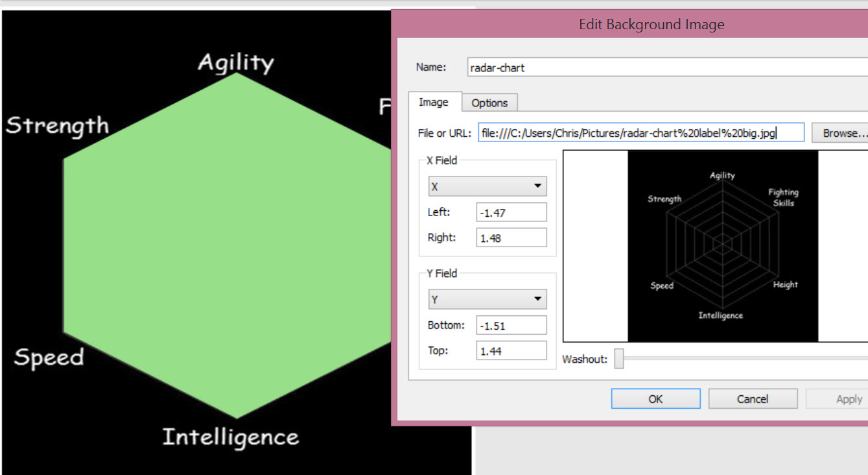This screenshot has height=475, width=868.
Task: Switch to the Options tab
Action: [x=489, y=103]
